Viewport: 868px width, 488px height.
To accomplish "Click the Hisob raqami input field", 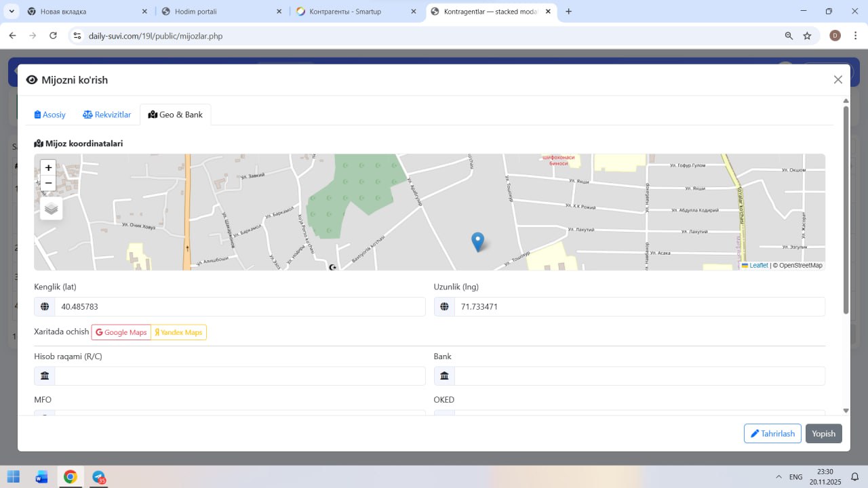I will (239, 376).
